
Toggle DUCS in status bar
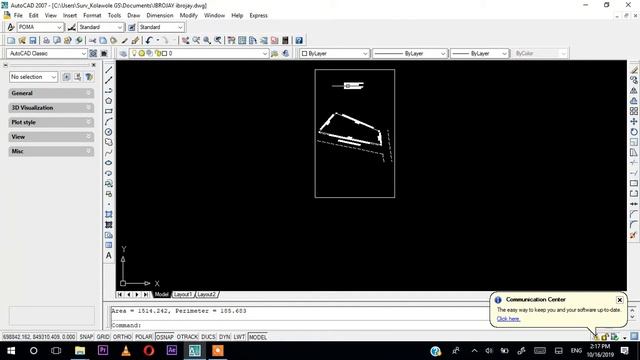pos(208,337)
